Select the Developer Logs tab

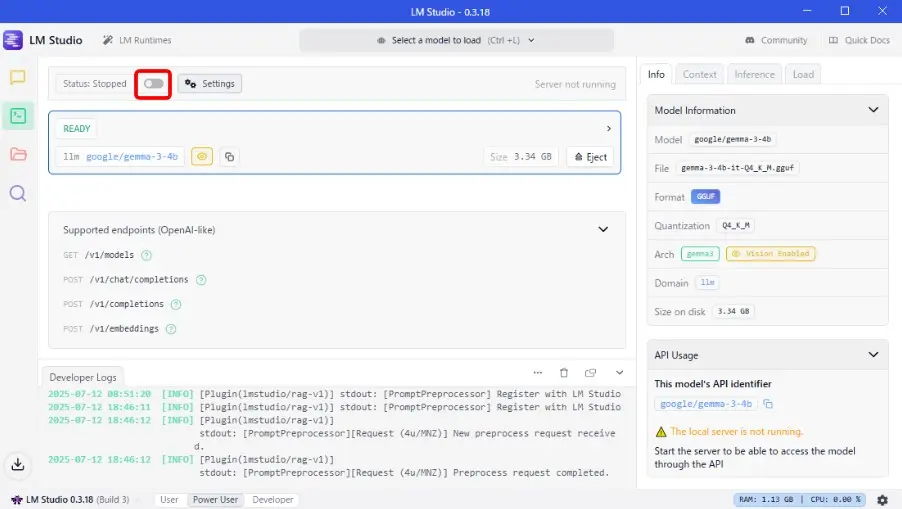click(83, 377)
